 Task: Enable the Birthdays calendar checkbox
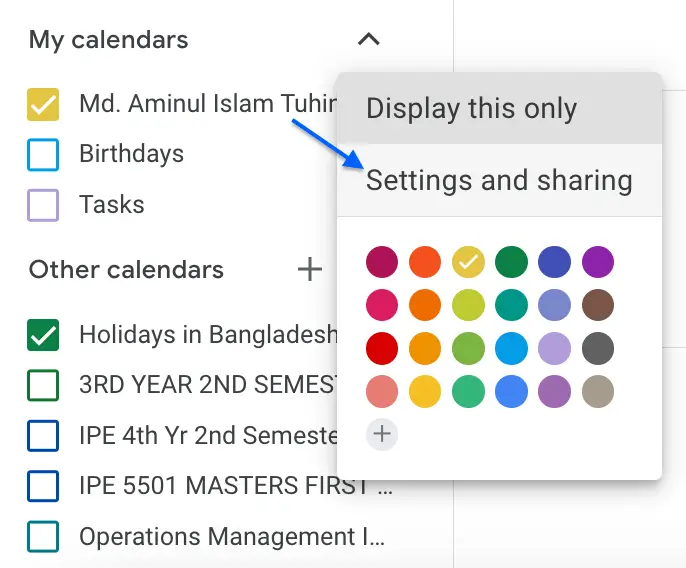point(43,154)
